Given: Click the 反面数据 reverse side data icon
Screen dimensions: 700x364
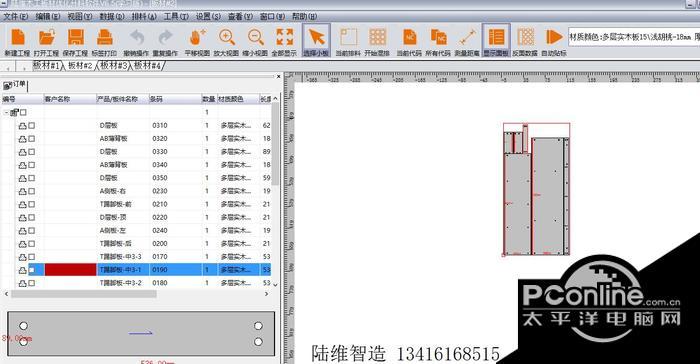Looking at the screenshot, I should [525, 38].
